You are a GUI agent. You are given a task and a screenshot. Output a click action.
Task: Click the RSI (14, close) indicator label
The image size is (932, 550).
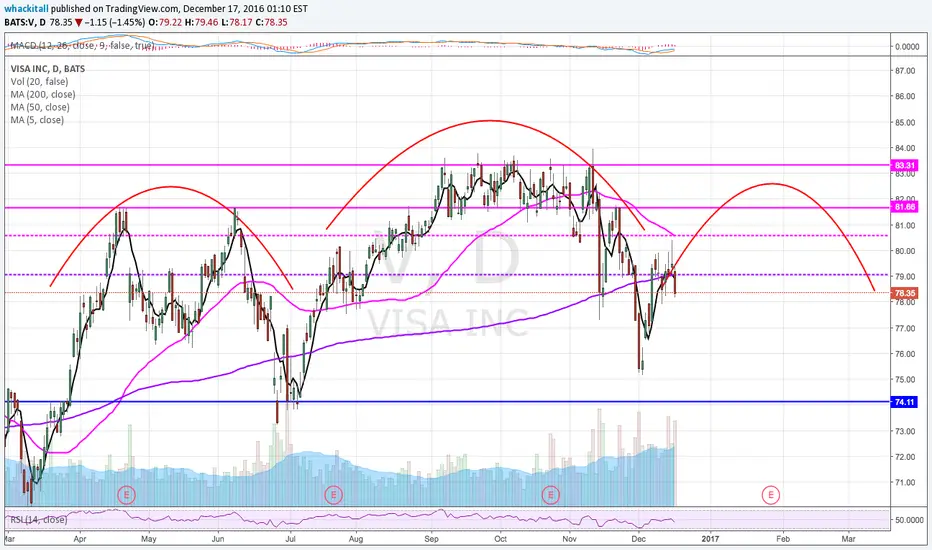coord(39,520)
